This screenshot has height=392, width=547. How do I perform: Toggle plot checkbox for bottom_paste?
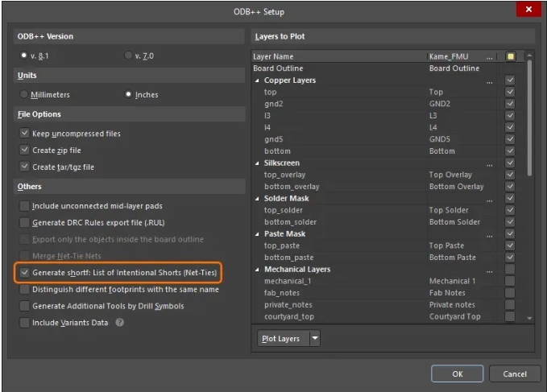coord(510,258)
